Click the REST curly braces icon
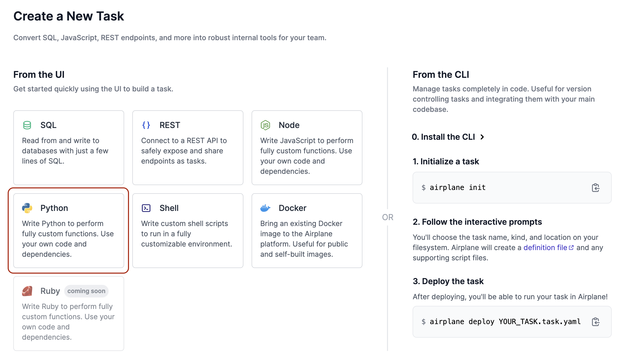 (146, 125)
